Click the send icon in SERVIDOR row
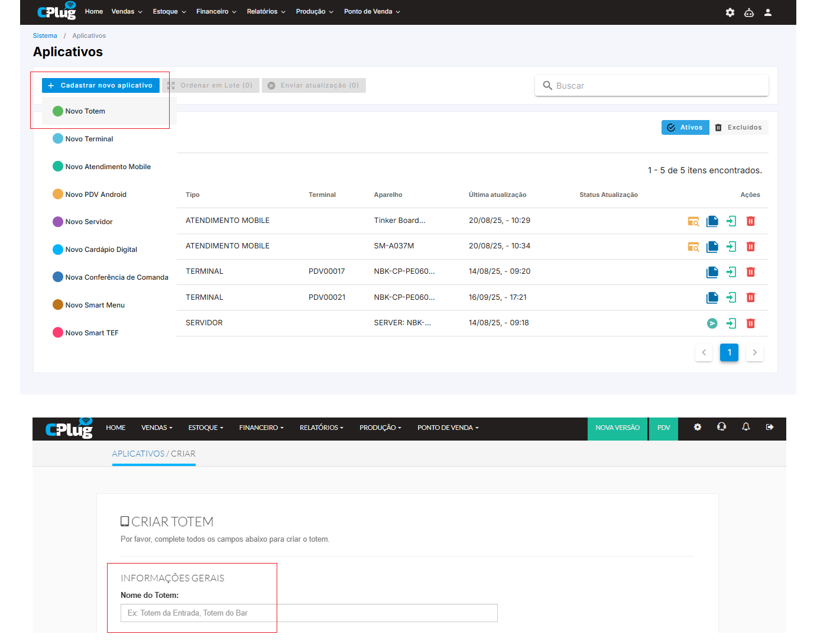Image resolution: width=817 pixels, height=644 pixels. pos(712,323)
